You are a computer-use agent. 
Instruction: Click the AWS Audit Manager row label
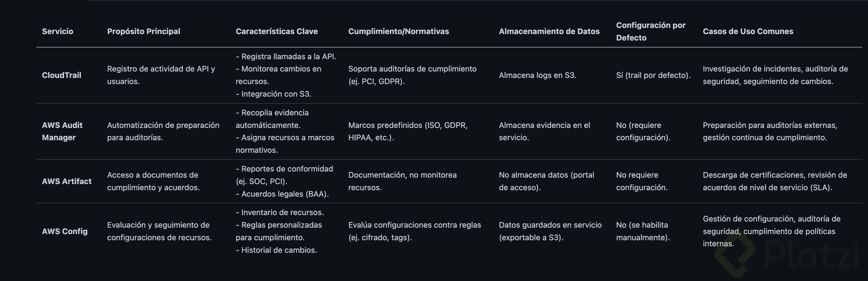point(62,131)
